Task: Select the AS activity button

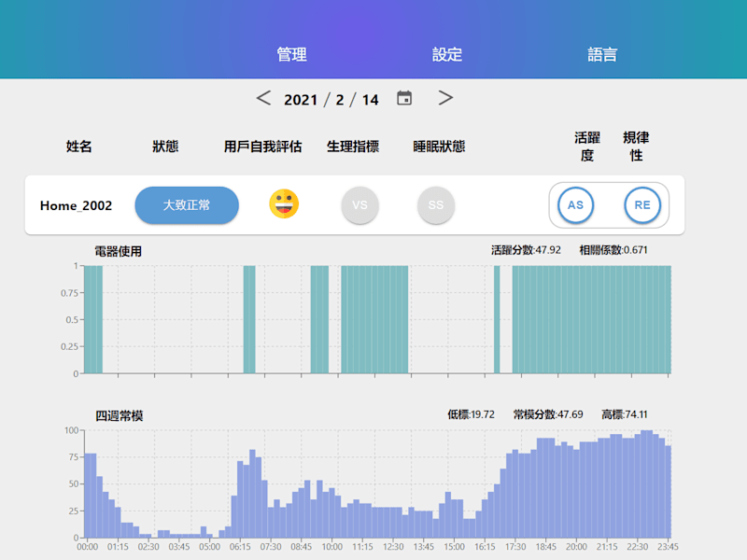Action: point(575,205)
